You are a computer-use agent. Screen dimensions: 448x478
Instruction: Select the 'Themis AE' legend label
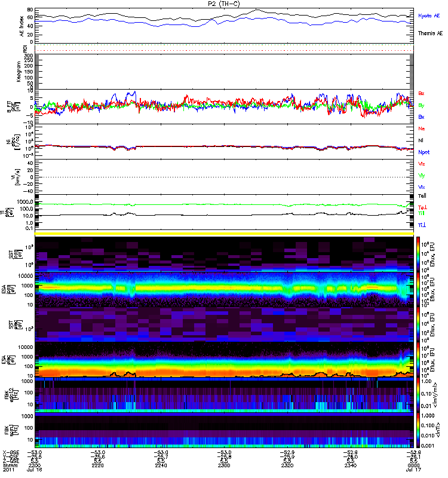(430, 33)
